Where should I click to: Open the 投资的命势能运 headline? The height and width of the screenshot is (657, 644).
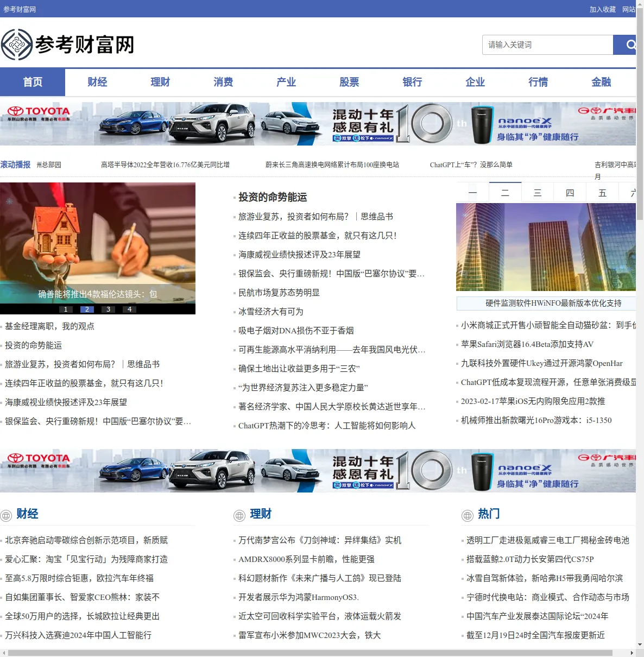(x=273, y=197)
